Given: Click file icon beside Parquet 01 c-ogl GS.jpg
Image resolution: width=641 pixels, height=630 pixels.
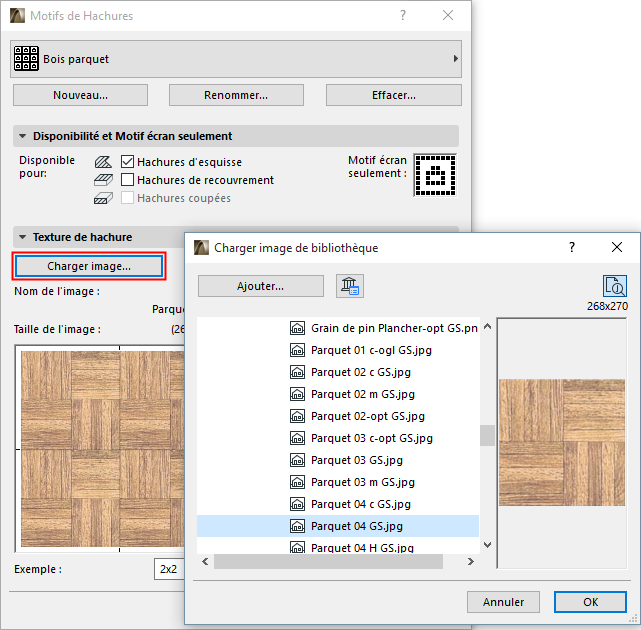Looking at the screenshot, I should (297, 350).
